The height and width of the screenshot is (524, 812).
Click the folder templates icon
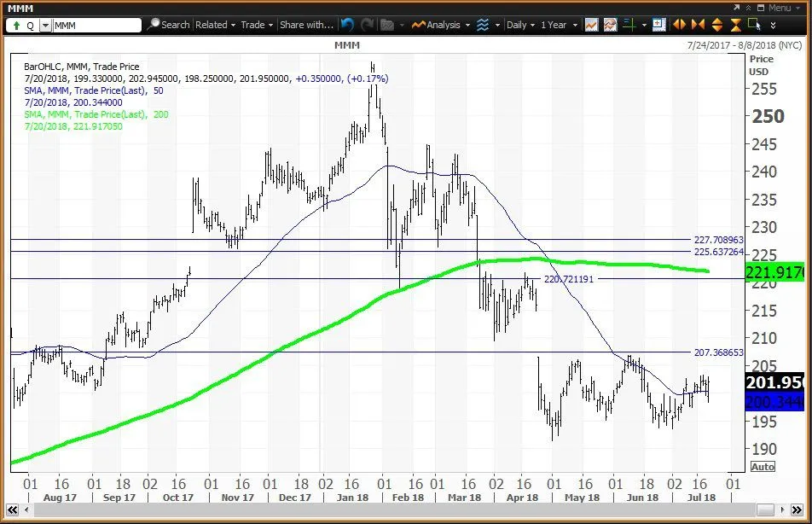[387, 25]
